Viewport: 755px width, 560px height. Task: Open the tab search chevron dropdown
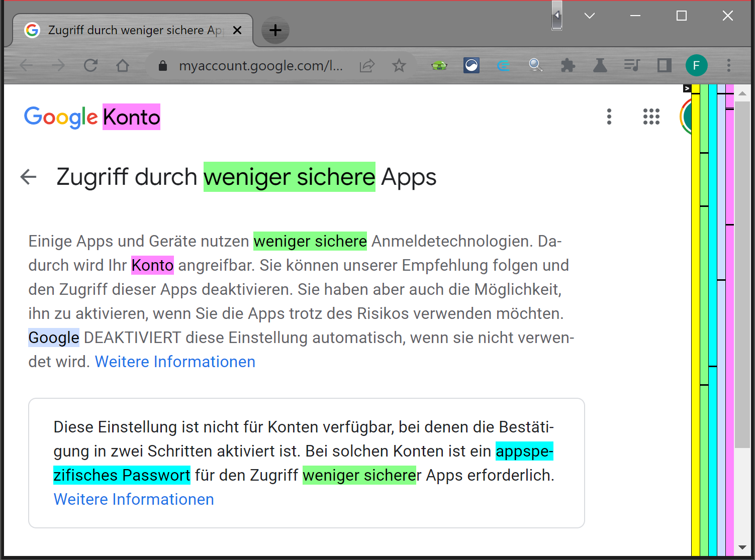pyautogui.click(x=590, y=16)
